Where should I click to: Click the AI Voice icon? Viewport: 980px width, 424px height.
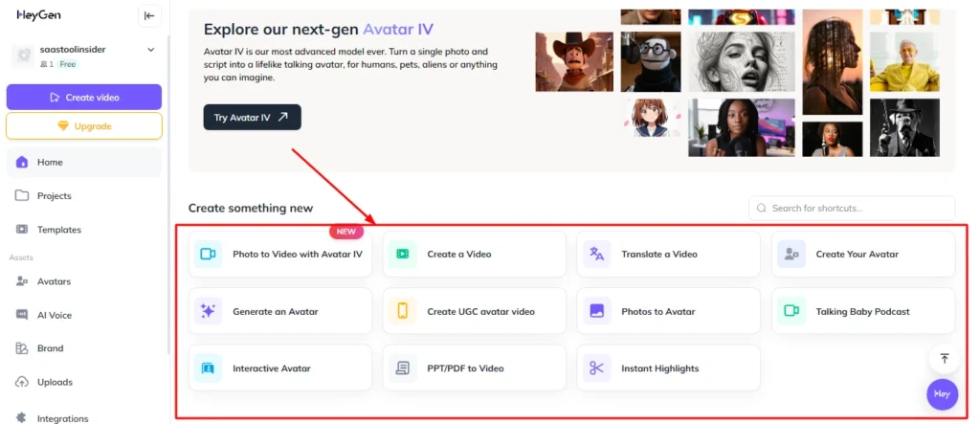22,315
